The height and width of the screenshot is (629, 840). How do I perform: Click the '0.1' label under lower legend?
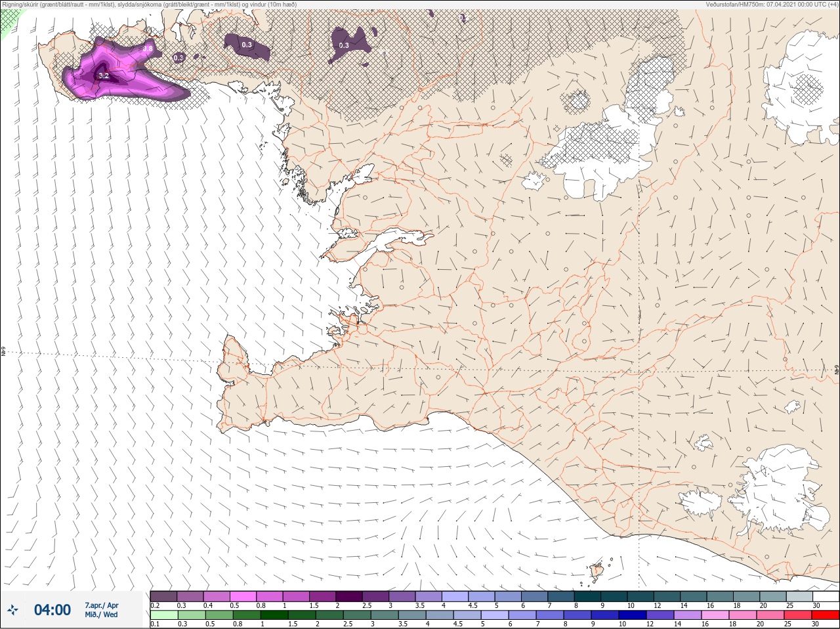(155, 624)
